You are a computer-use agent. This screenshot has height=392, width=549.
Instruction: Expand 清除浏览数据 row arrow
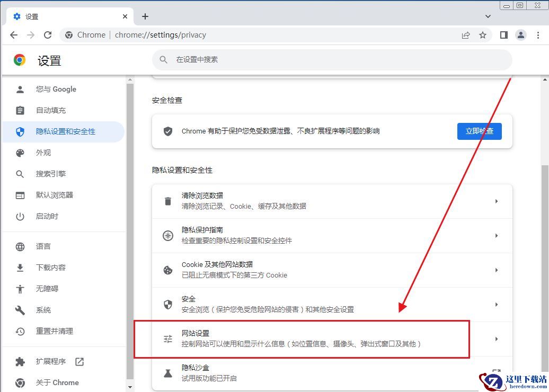[x=497, y=201]
